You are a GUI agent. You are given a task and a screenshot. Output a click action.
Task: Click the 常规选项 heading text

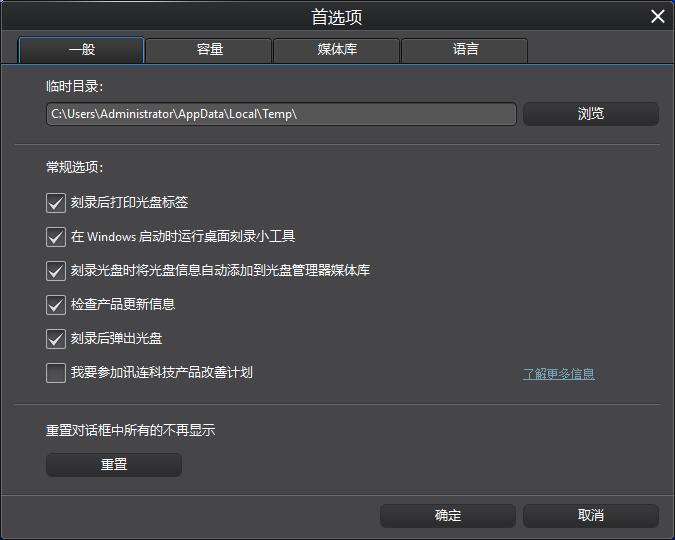(74, 167)
